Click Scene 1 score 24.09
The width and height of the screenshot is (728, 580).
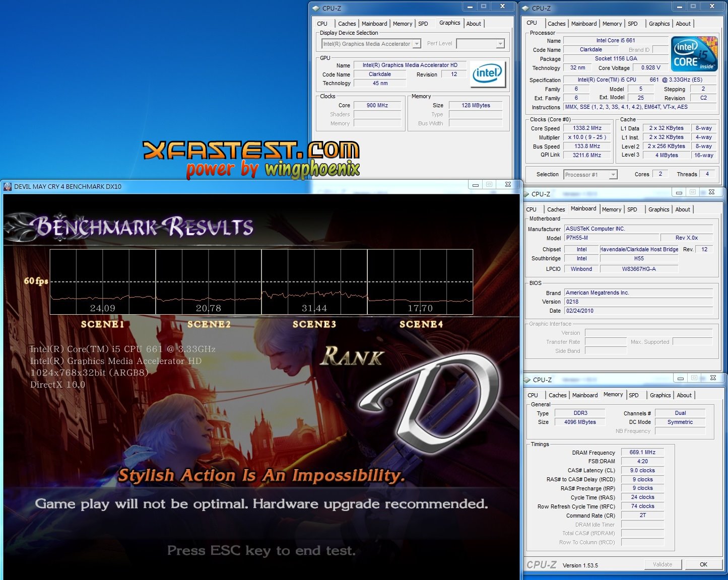pos(103,308)
